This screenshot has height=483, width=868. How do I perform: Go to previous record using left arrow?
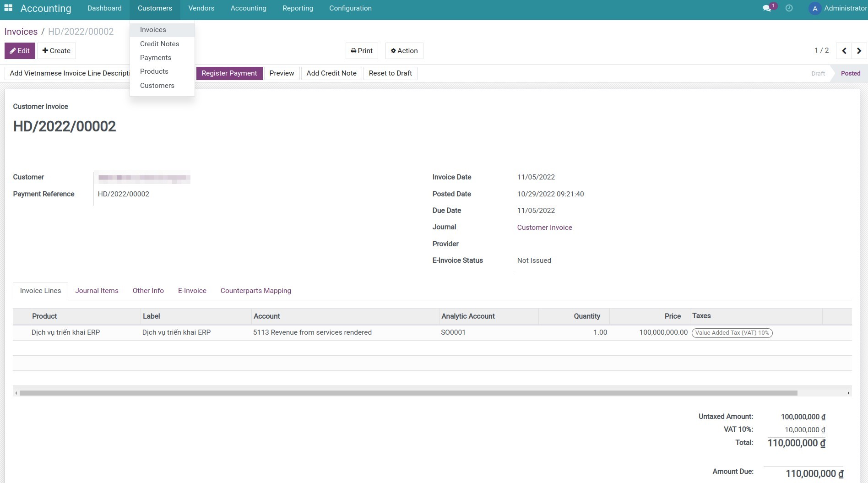pyautogui.click(x=844, y=50)
